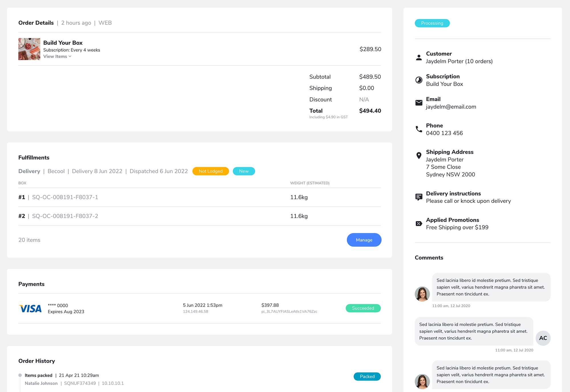This screenshot has width=570, height=392.
Task: Click the Packed order history badge
Action: [367, 377]
